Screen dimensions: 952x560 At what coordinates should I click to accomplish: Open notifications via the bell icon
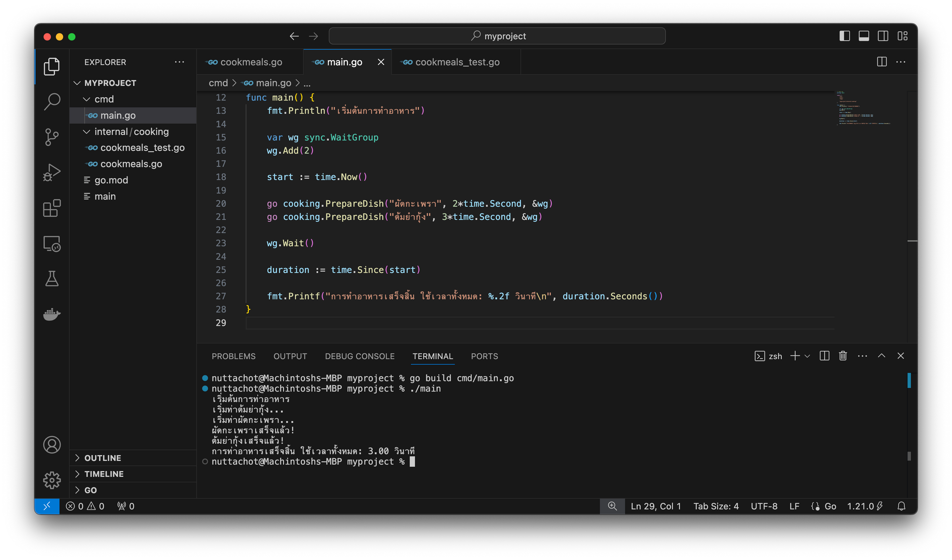[x=901, y=506]
